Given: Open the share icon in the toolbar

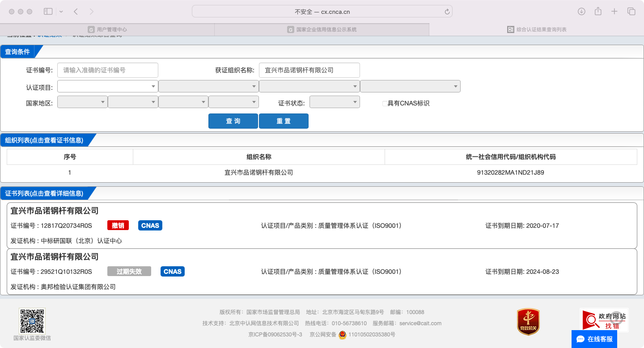Looking at the screenshot, I should tap(598, 11).
